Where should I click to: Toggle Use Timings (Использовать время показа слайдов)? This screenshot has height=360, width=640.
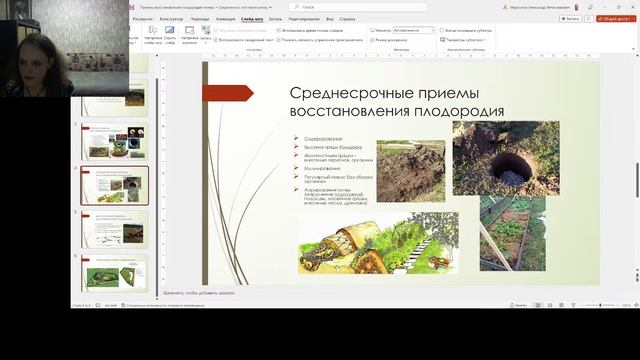click(309, 30)
